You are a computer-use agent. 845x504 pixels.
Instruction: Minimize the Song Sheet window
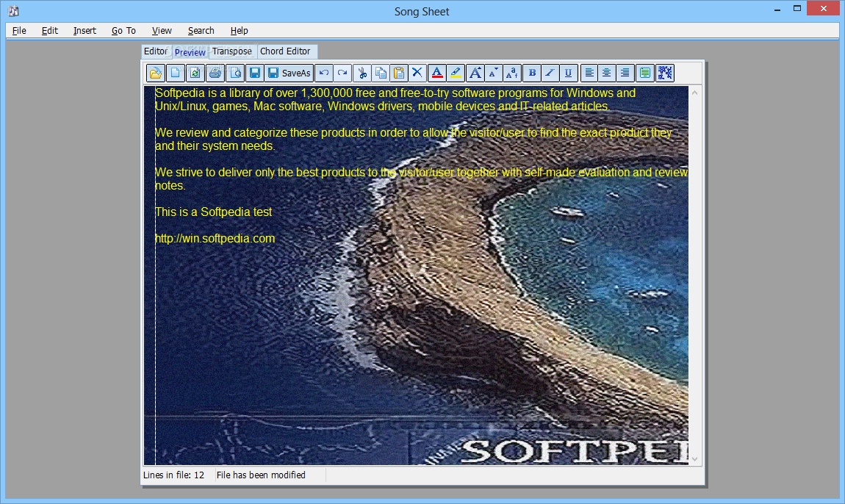pyautogui.click(x=777, y=9)
